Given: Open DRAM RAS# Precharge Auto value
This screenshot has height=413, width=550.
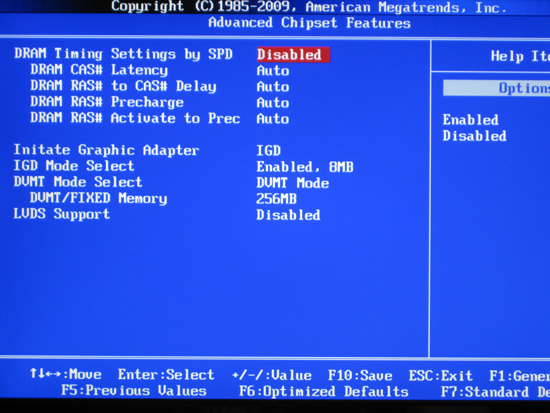Looking at the screenshot, I should pyautogui.click(x=273, y=103).
